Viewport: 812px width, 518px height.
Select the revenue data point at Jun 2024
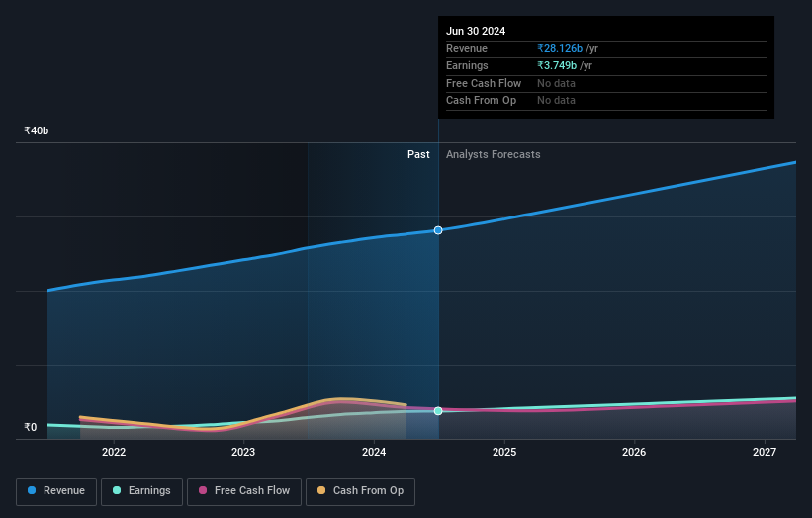point(438,230)
